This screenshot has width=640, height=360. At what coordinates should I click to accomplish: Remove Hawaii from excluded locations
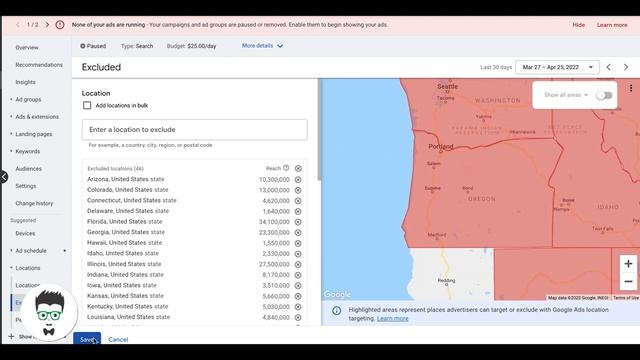[x=298, y=243]
